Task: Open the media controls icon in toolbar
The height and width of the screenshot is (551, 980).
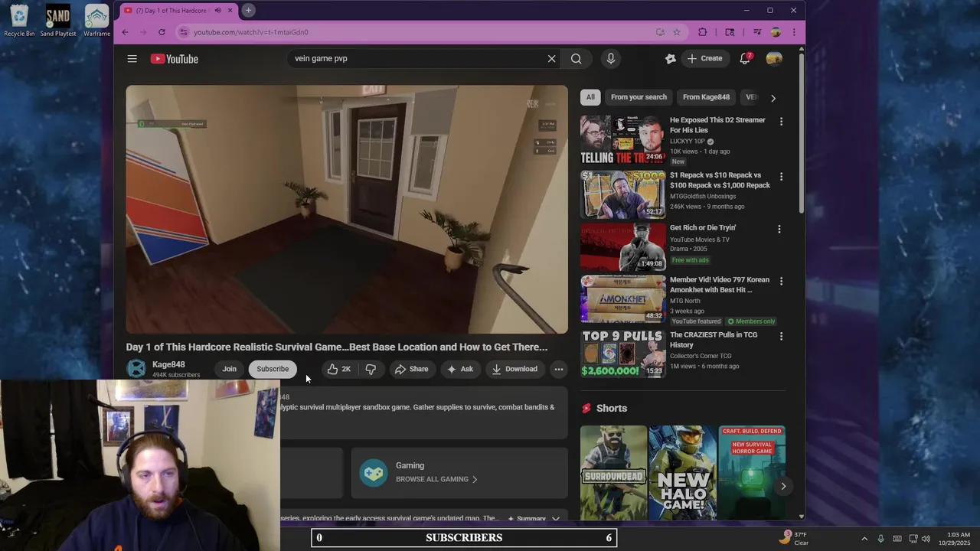Action: pyautogui.click(x=757, y=32)
